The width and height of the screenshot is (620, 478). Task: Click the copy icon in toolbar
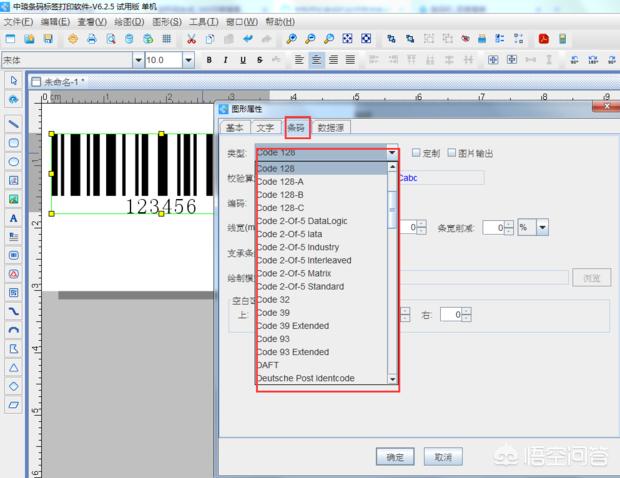coord(210,39)
